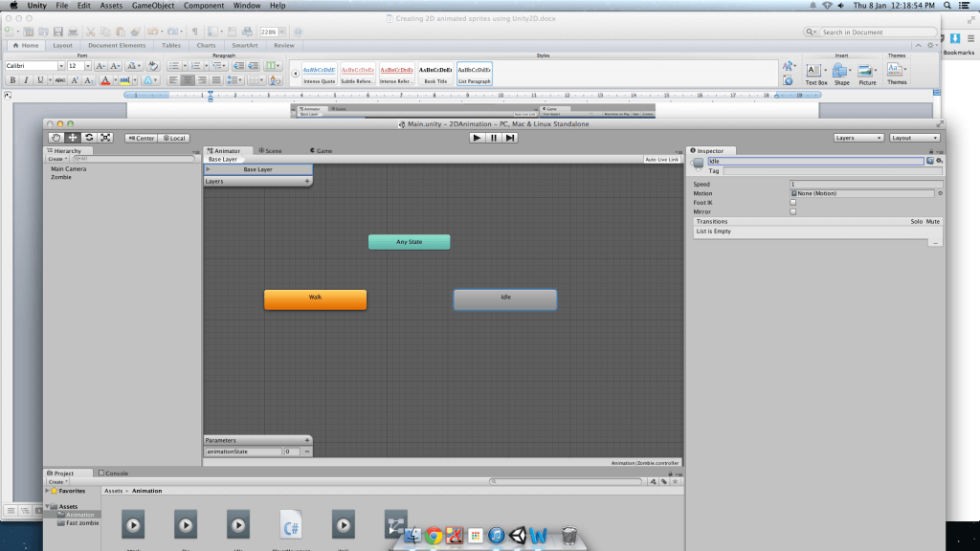Screen dimensions: 980x551
Task: Open the Word Layout ribbon tab
Action: coord(62,45)
